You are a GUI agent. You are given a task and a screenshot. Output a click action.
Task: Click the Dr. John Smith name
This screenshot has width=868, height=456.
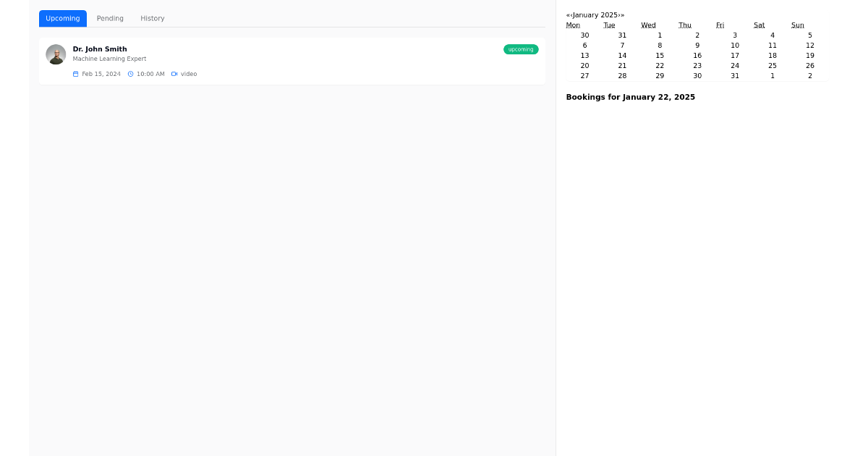point(100,49)
